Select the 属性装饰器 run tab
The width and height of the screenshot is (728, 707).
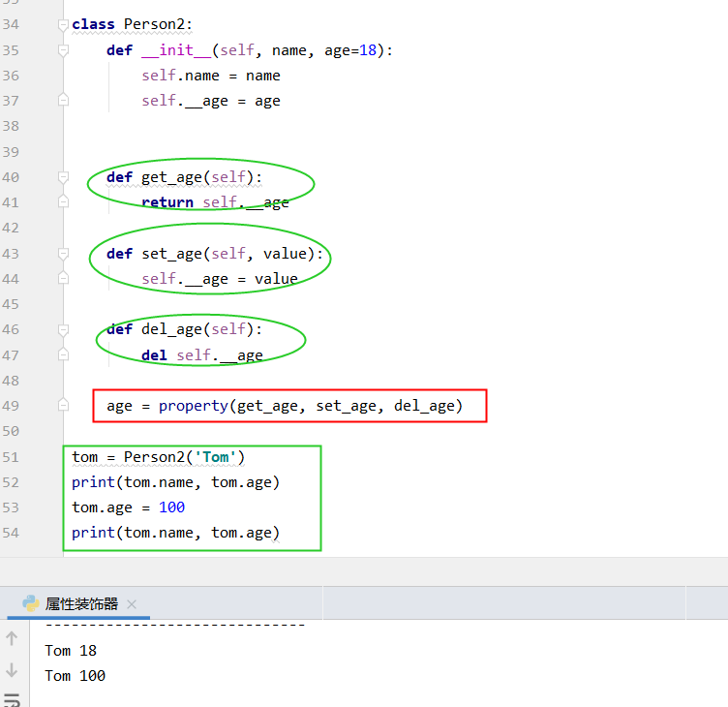[x=81, y=603]
